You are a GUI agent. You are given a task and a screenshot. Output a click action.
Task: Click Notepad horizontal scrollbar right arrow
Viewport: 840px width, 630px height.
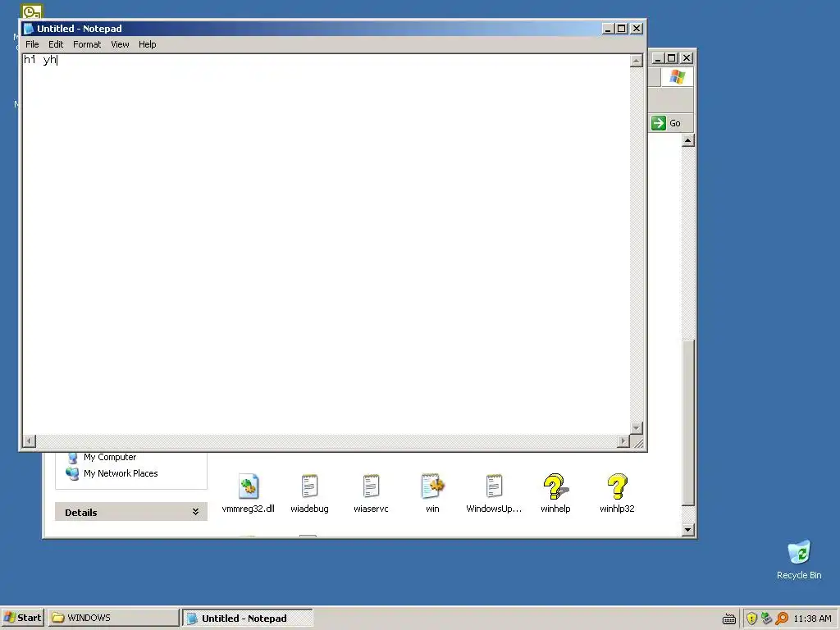click(x=623, y=441)
